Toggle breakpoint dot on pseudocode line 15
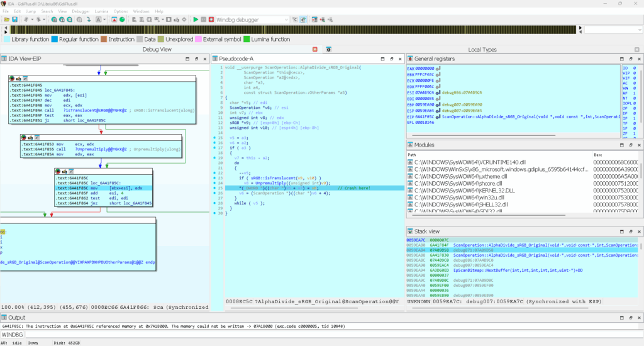The height and width of the screenshot is (346, 644). point(214,138)
